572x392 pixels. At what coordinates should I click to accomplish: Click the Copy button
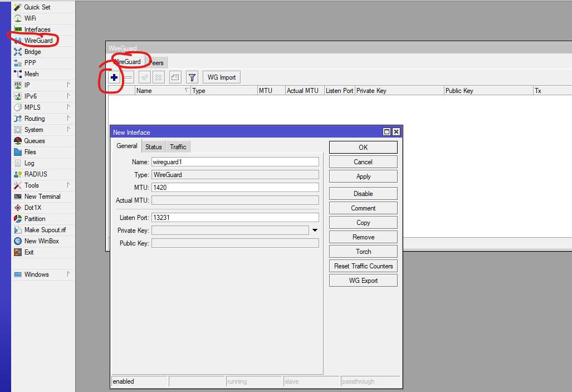363,222
